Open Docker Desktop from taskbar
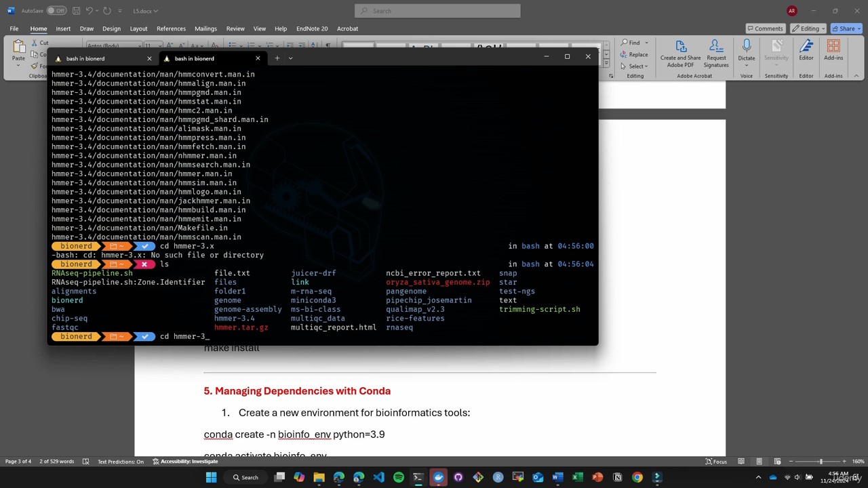This screenshot has width=868, height=488. pyautogui.click(x=438, y=477)
